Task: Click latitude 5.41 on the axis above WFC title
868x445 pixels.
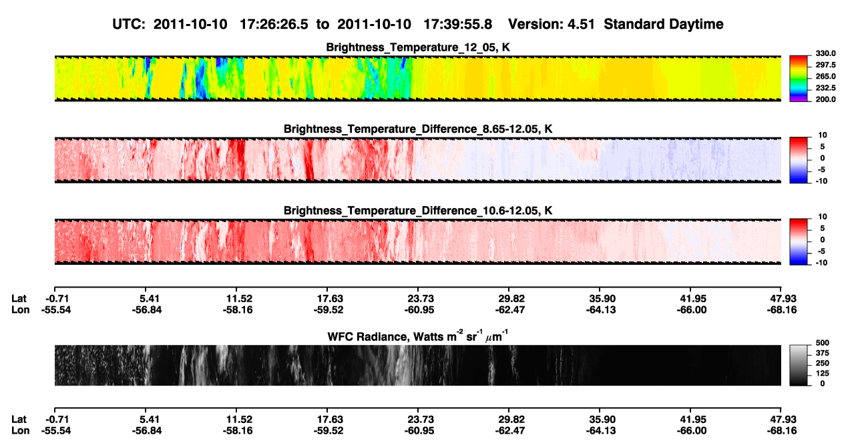Action: (145, 299)
